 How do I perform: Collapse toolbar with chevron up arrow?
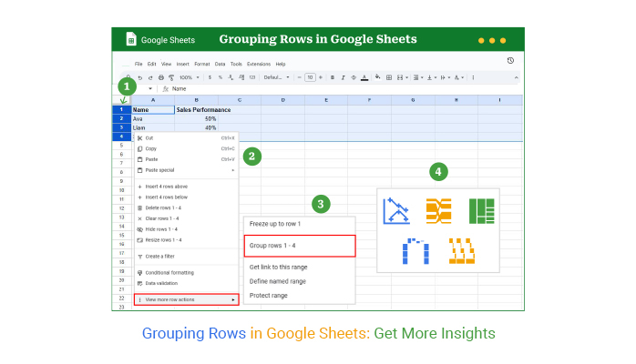click(516, 77)
